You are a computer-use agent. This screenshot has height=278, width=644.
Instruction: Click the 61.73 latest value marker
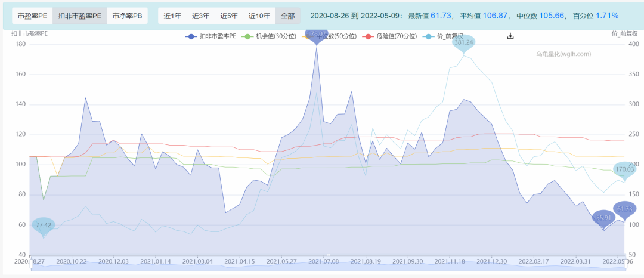[624, 209]
